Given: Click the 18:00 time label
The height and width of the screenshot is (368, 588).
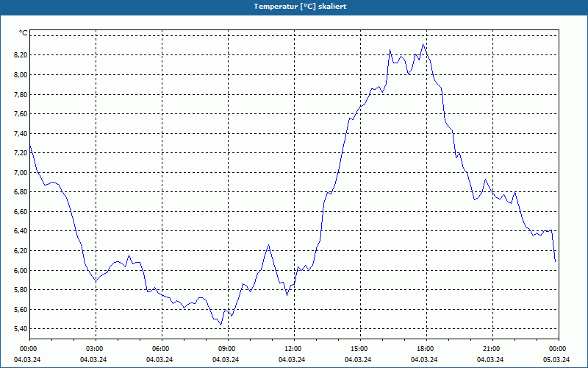Looking at the screenshot, I should (424, 349).
